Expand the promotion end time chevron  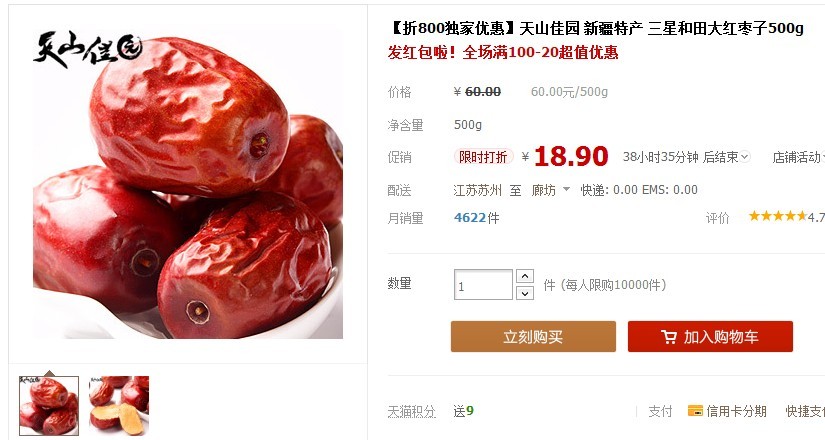pos(744,157)
